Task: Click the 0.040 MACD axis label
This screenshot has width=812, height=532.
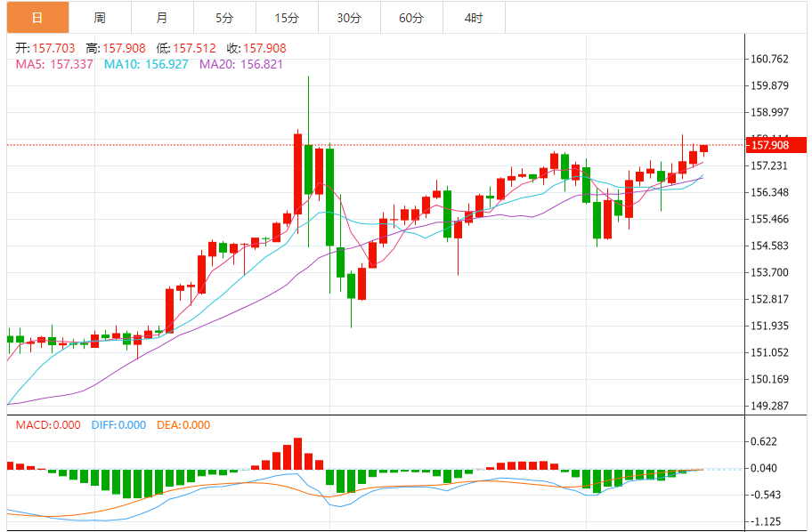Action: point(764,468)
